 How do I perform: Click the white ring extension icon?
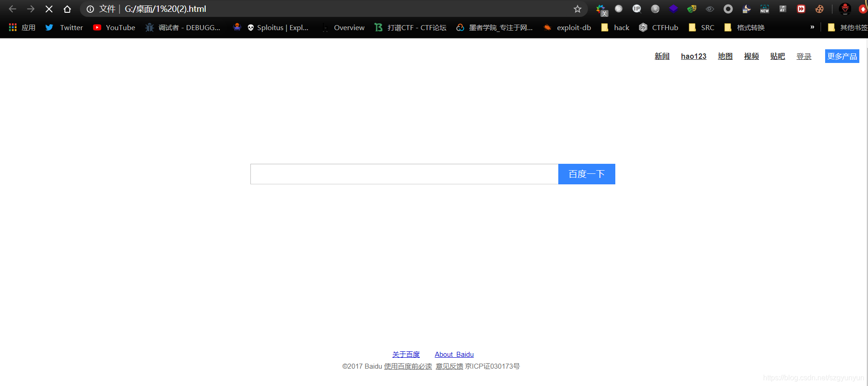pyautogui.click(x=728, y=9)
